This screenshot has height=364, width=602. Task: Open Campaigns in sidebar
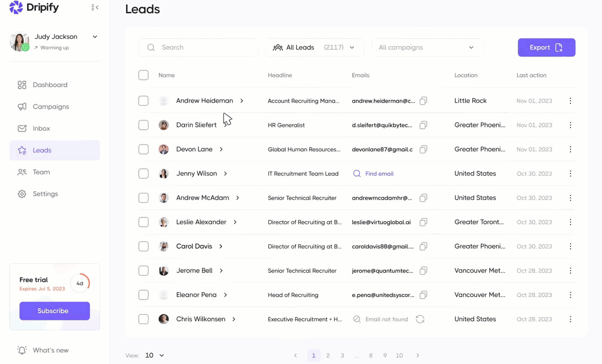coord(55,107)
